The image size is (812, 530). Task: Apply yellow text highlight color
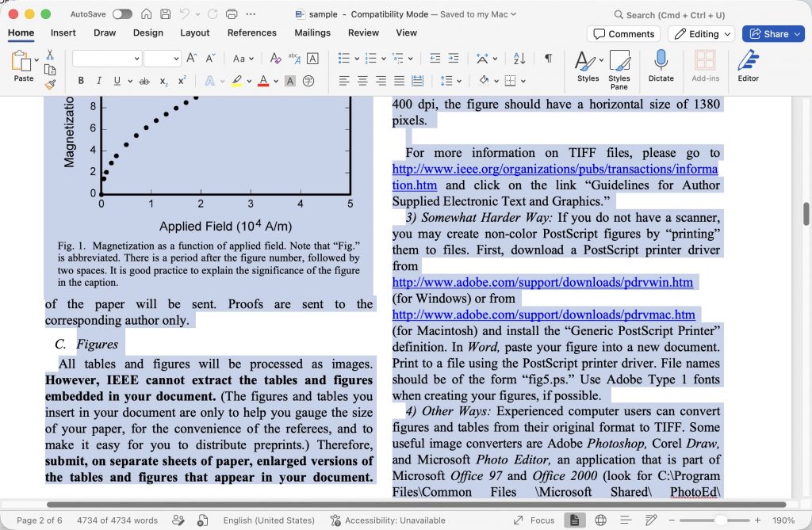click(236, 82)
